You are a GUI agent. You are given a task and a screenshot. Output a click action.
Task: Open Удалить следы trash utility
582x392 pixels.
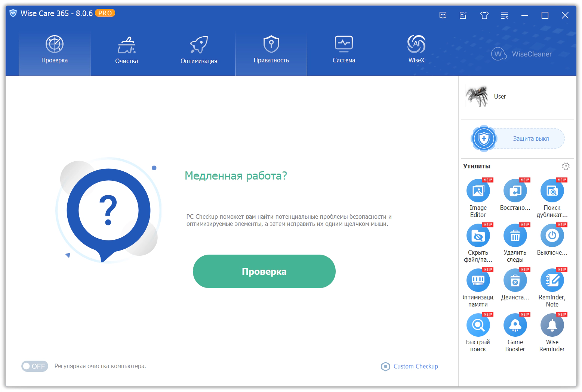pyautogui.click(x=515, y=236)
